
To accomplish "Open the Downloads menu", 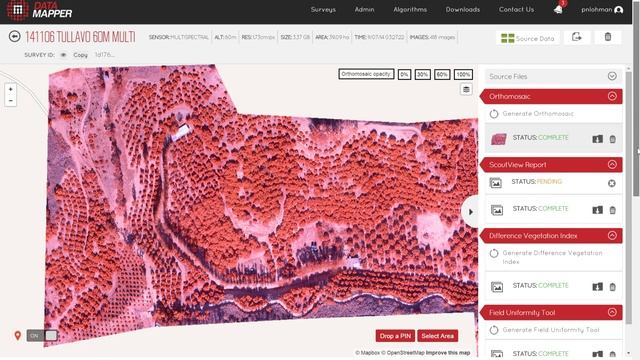I will click(462, 9).
